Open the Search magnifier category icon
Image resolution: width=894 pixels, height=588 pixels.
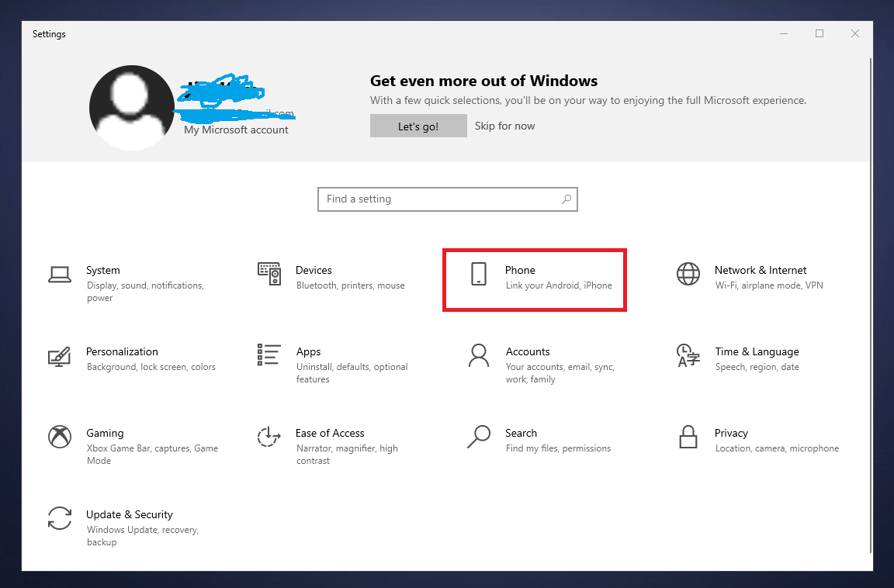[x=479, y=437]
